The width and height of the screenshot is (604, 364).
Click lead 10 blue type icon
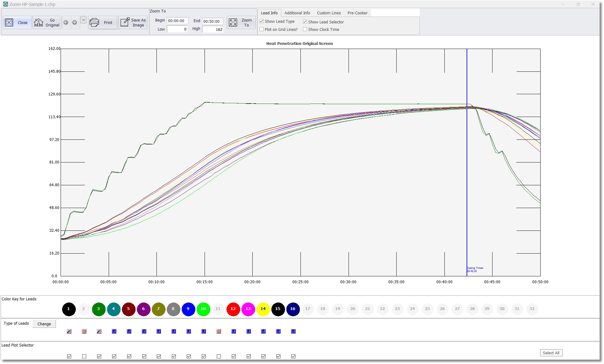tap(204, 331)
